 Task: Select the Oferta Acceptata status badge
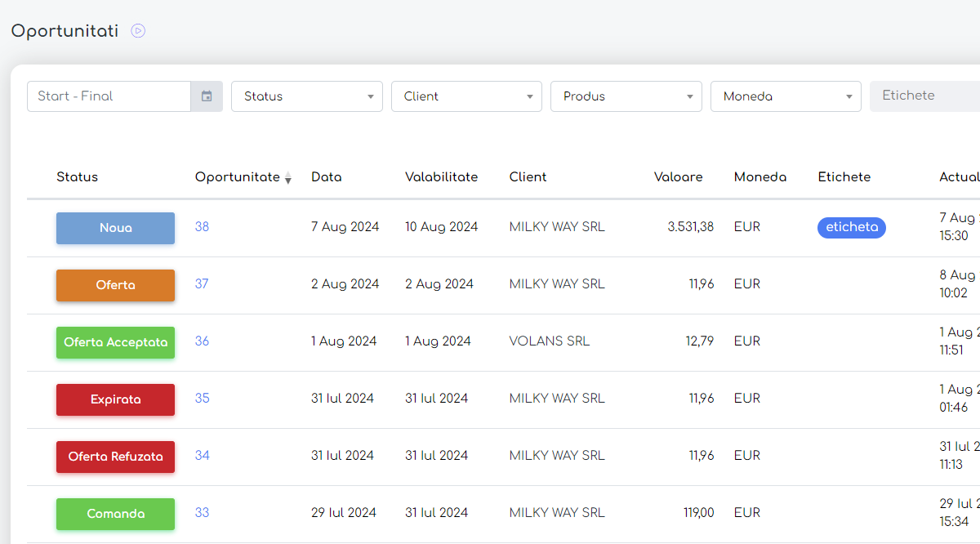pyautogui.click(x=115, y=343)
